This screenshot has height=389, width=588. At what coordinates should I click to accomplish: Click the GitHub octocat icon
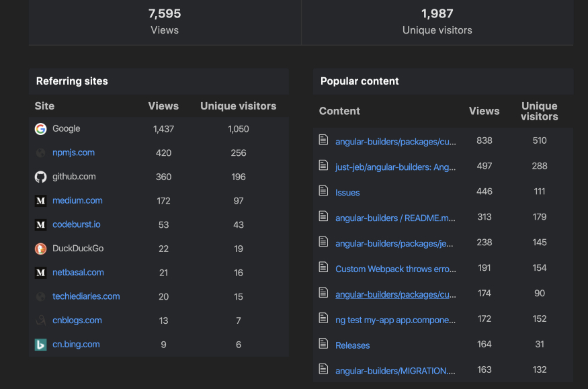pyautogui.click(x=40, y=177)
